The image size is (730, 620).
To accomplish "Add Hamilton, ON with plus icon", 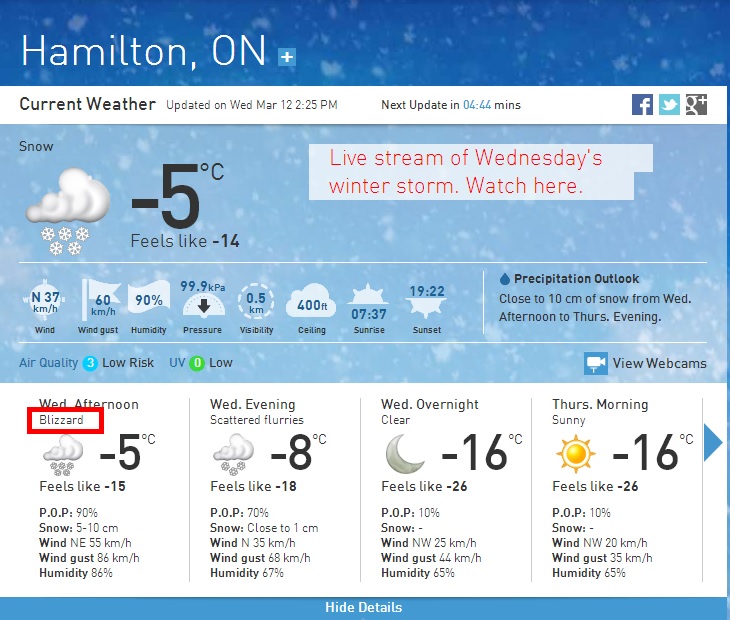I will pyautogui.click(x=287, y=57).
